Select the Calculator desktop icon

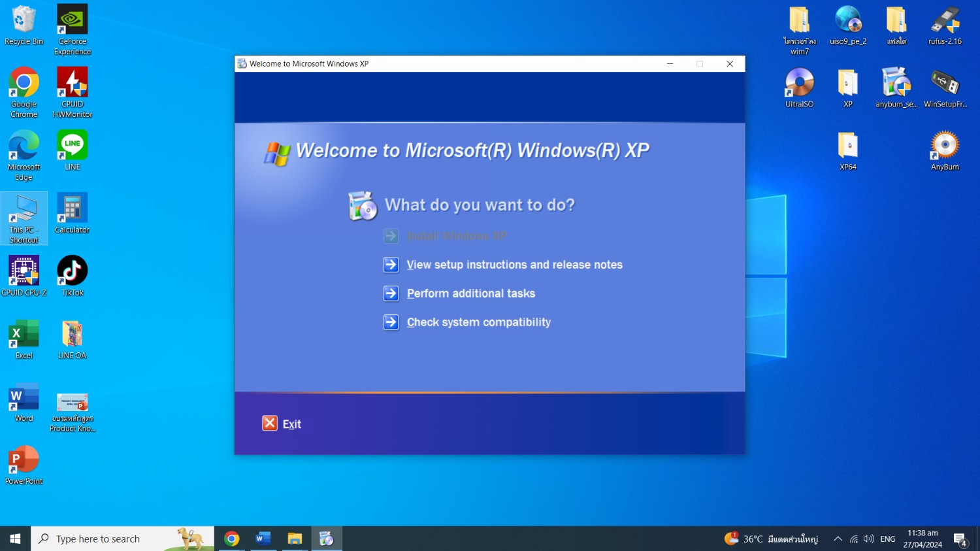pos(73,214)
